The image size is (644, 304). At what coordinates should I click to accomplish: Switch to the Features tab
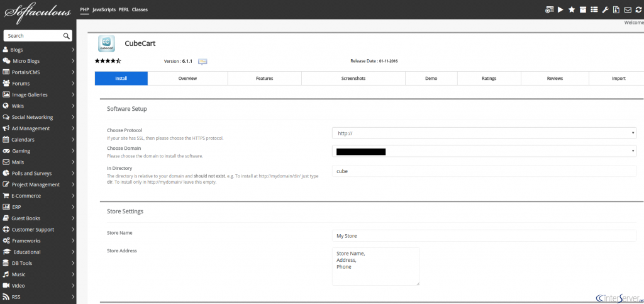(x=265, y=79)
